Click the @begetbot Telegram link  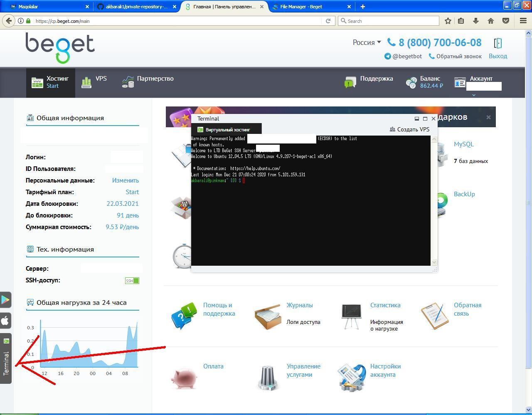click(403, 56)
